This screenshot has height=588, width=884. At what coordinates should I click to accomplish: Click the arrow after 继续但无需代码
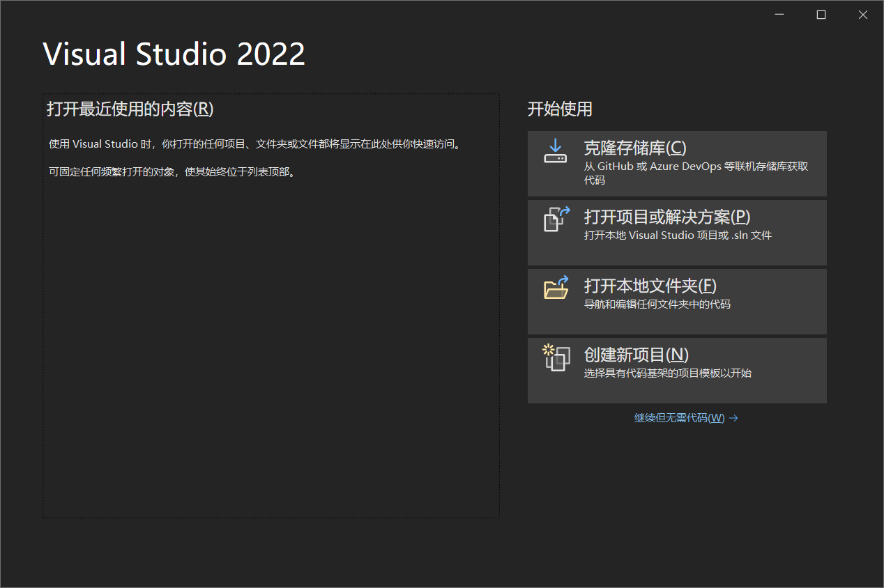(733, 418)
